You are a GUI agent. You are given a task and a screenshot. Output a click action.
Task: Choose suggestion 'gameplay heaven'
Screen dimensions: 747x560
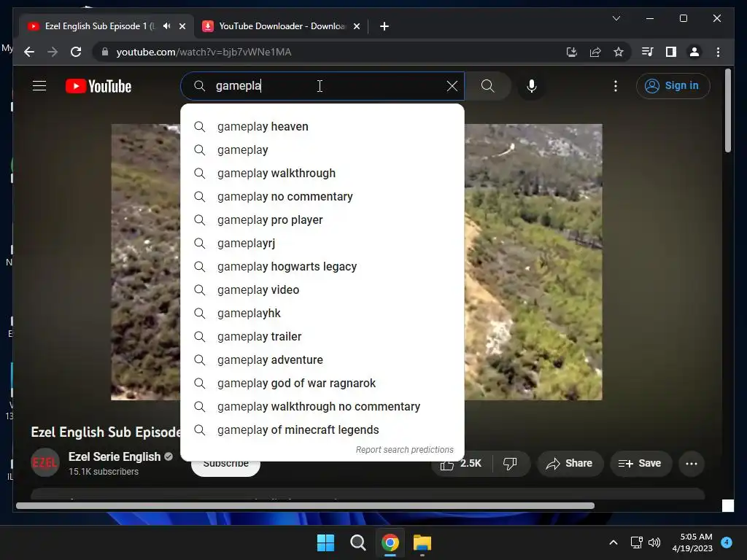322,127
